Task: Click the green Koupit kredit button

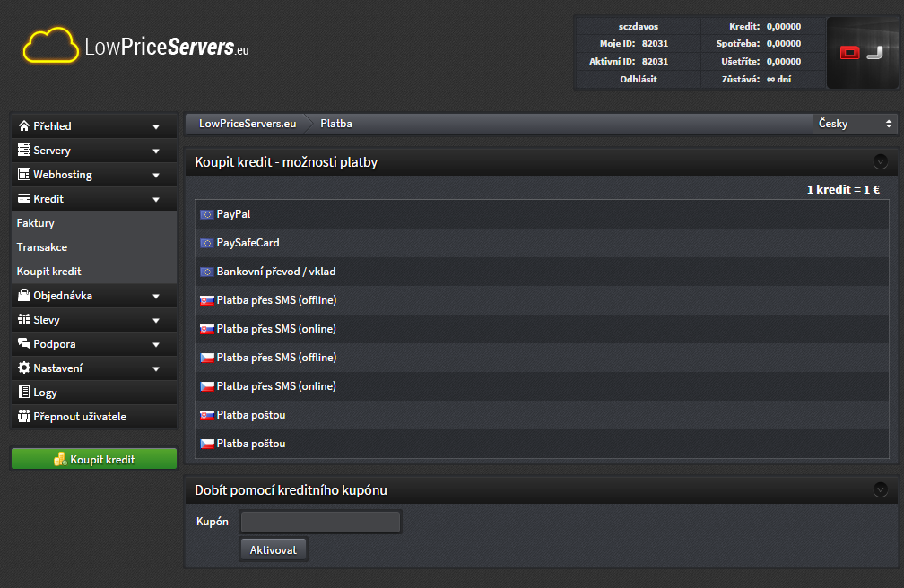Action: 93,458
